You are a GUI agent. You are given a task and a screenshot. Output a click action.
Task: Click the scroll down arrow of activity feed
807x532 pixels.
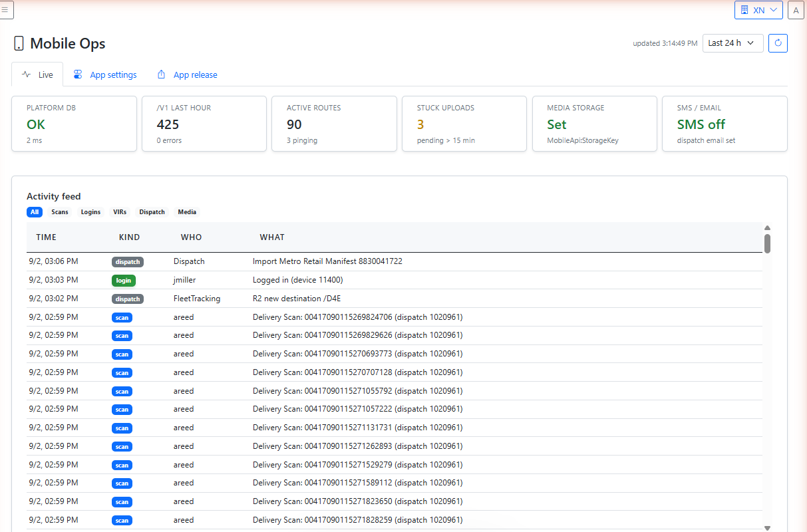tap(767, 527)
